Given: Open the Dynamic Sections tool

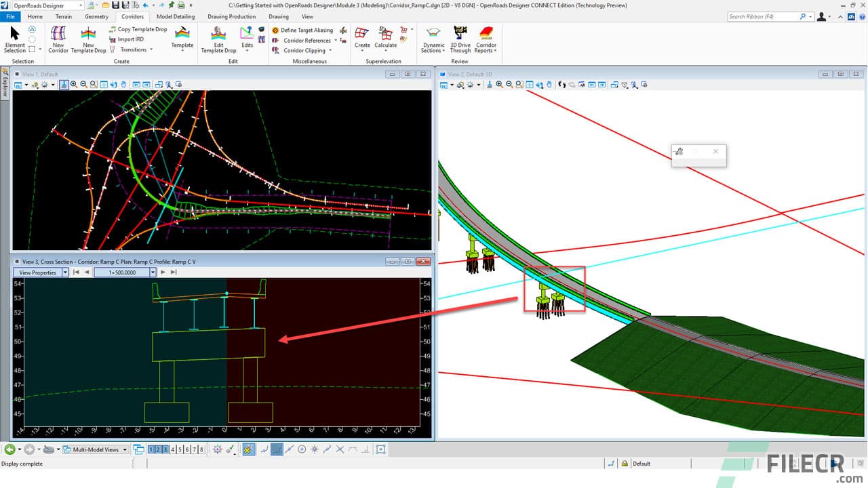Looking at the screenshot, I should [x=433, y=39].
